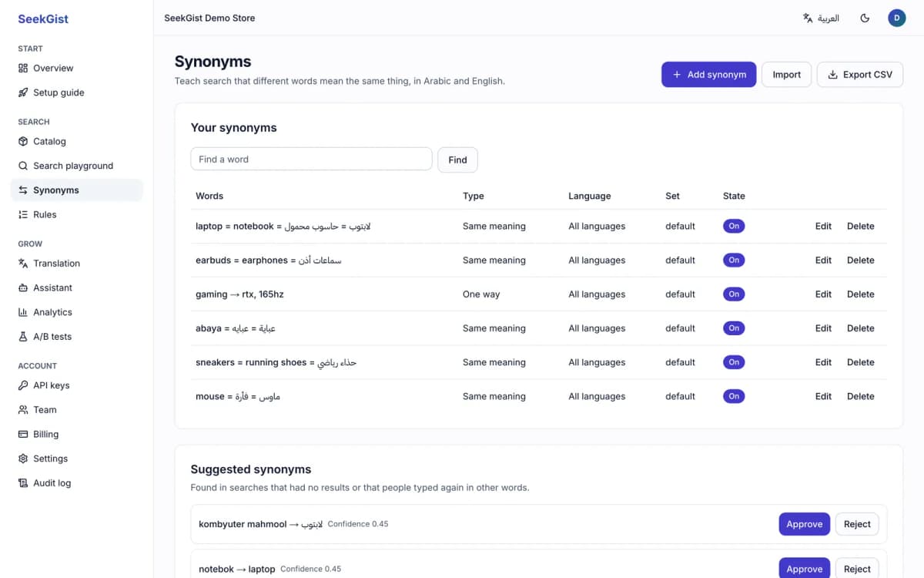Viewport: 924px width, 578px height.
Task: Click the plus icon on Add synonym
Action: 677,75
